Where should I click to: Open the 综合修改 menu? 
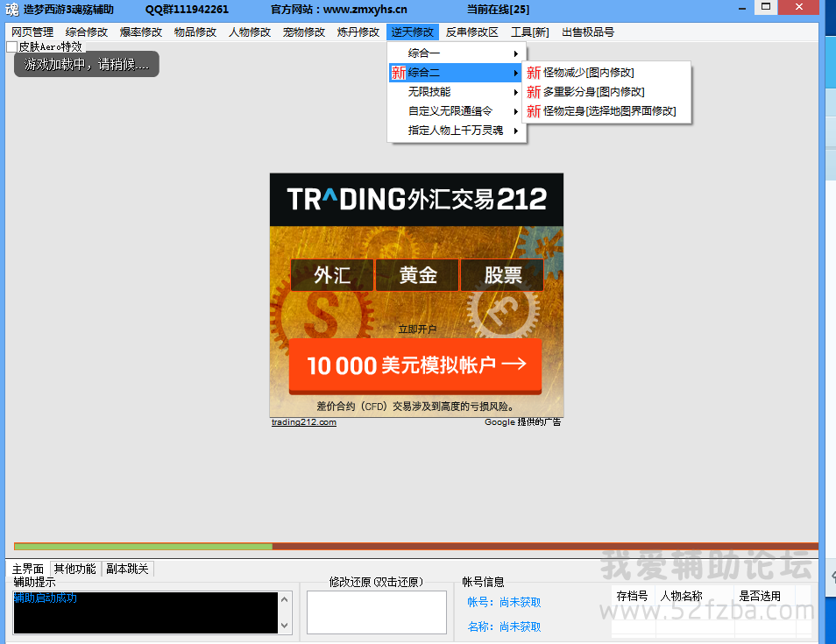coord(87,32)
